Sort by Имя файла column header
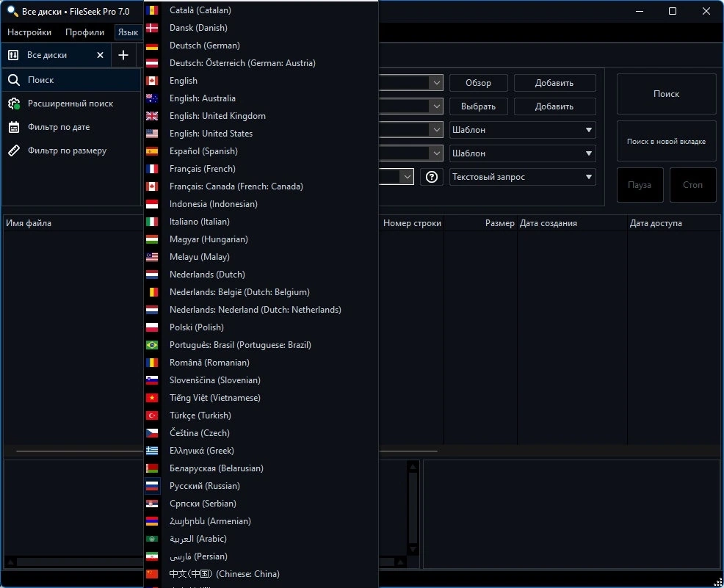This screenshot has width=724, height=588. click(x=73, y=223)
